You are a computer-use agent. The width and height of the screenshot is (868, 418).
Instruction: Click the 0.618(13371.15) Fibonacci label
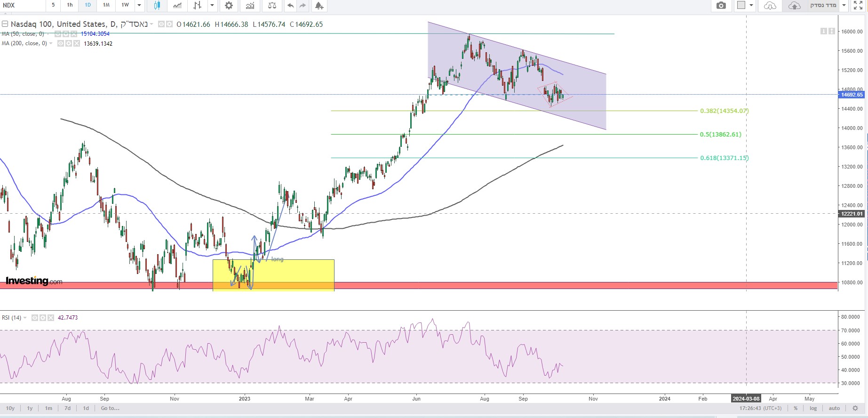[x=724, y=158]
